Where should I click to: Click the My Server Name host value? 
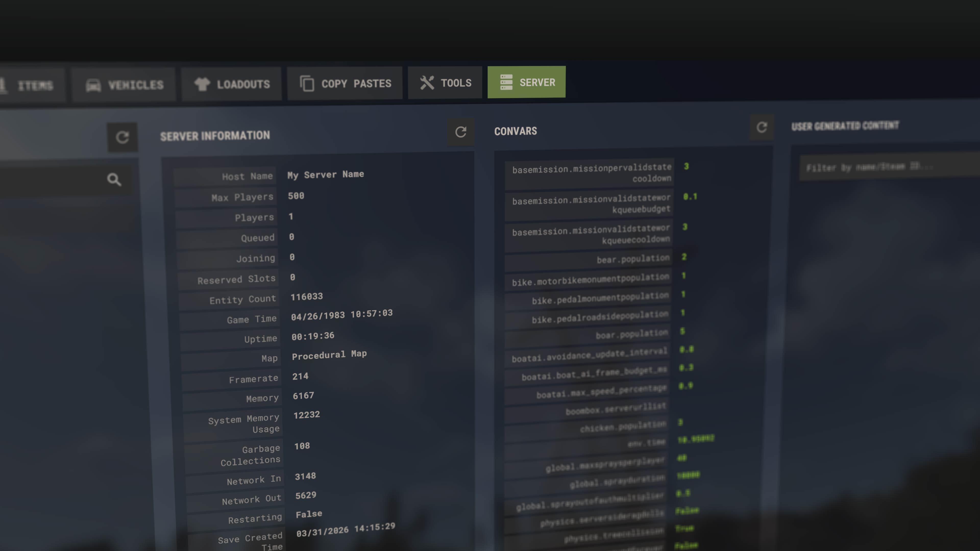point(326,174)
